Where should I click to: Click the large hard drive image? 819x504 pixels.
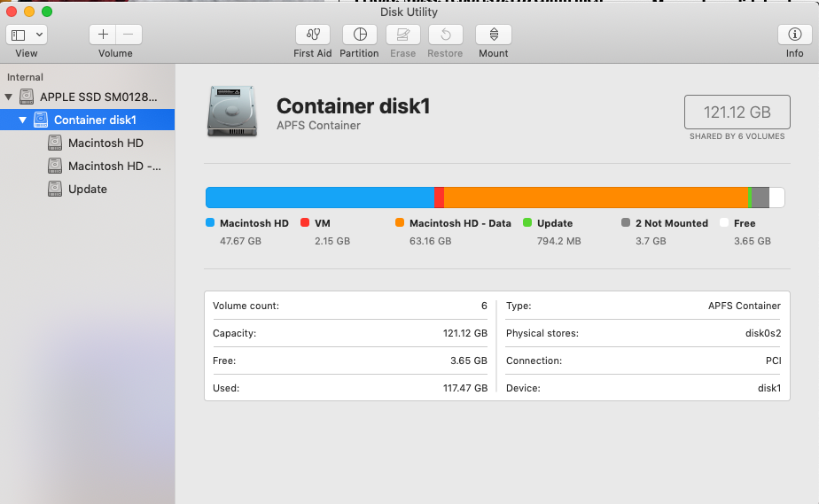point(232,111)
